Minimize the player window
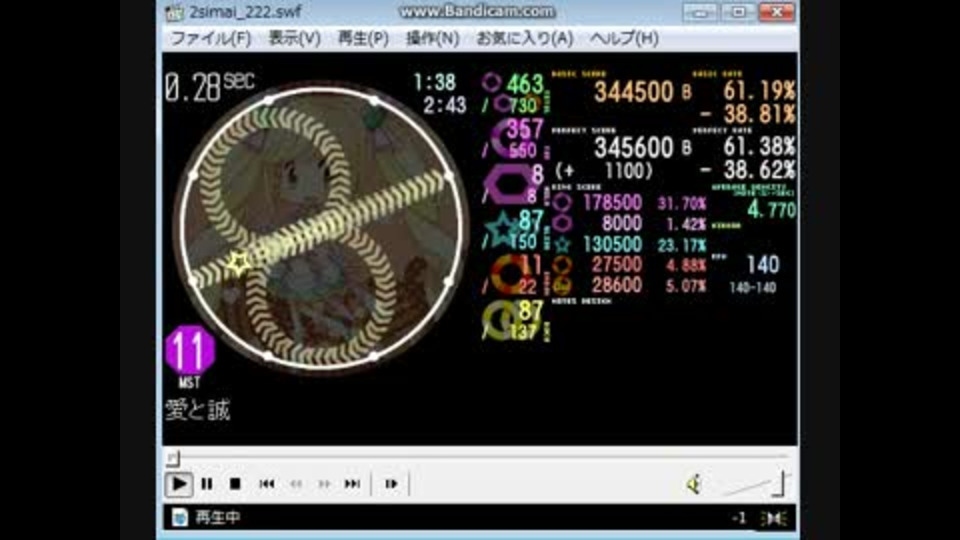Screen dimensions: 960x540 coord(701,12)
